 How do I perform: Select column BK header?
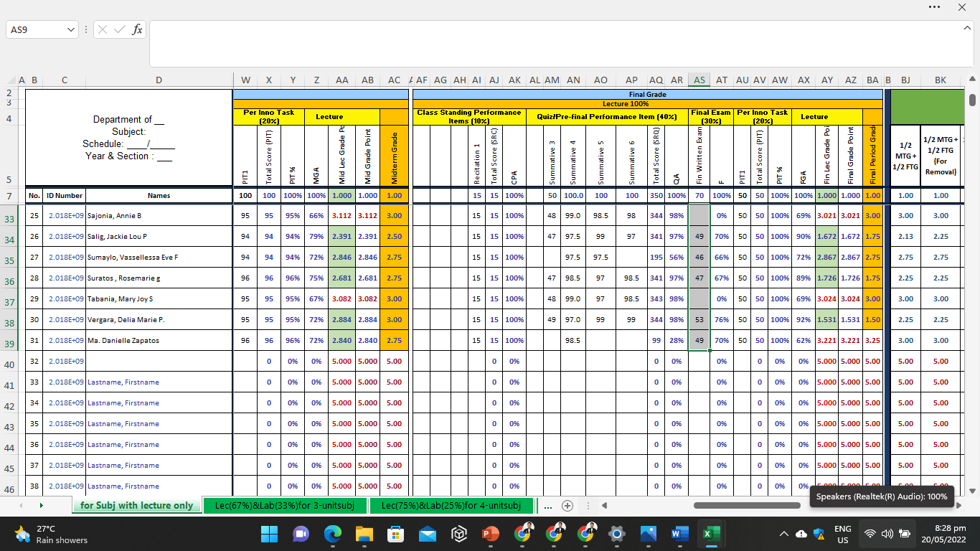pos(941,80)
